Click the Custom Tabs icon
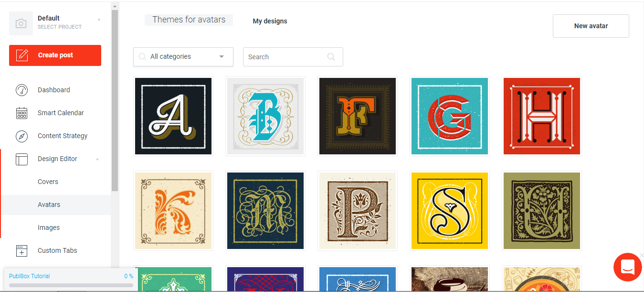This screenshot has width=644, height=292. (21, 250)
